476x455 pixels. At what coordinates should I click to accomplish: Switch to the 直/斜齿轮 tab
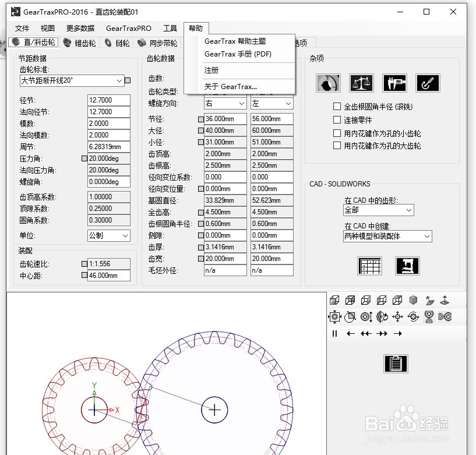point(33,42)
